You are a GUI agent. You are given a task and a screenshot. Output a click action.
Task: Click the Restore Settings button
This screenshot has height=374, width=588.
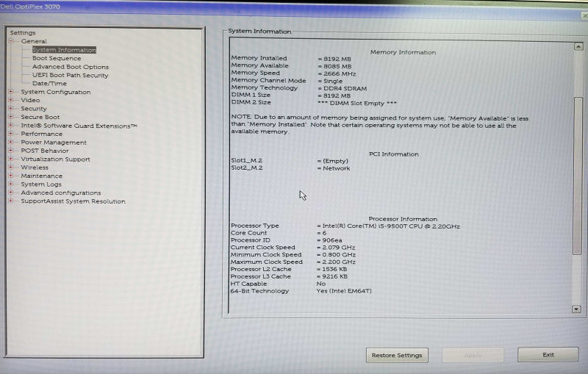point(397,355)
